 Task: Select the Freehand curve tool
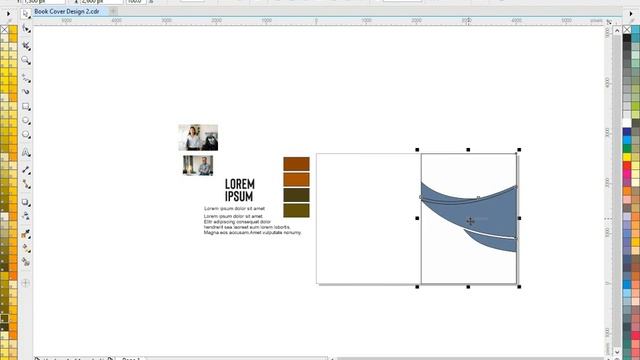pyautogui.click(x=26, y=78)
